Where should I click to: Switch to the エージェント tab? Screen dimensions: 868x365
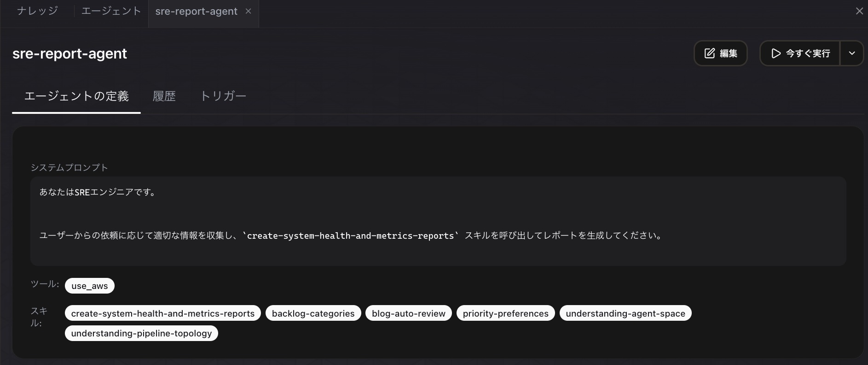click(111, 11)
